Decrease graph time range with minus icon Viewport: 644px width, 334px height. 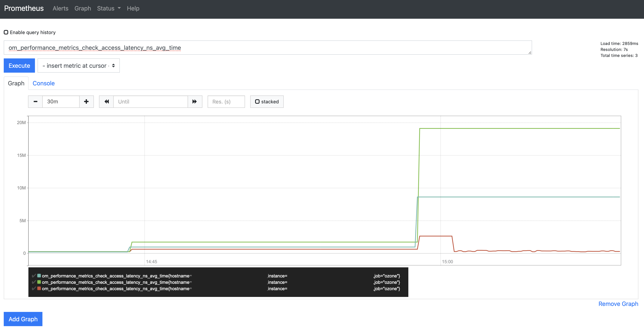click(x=35, y=102)
